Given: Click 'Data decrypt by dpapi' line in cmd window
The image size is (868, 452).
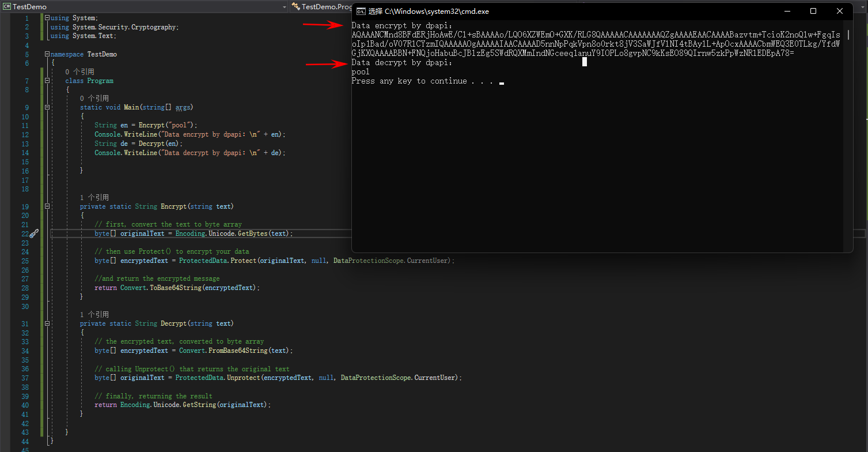Looking at the screenshot, I should (402, 63).
